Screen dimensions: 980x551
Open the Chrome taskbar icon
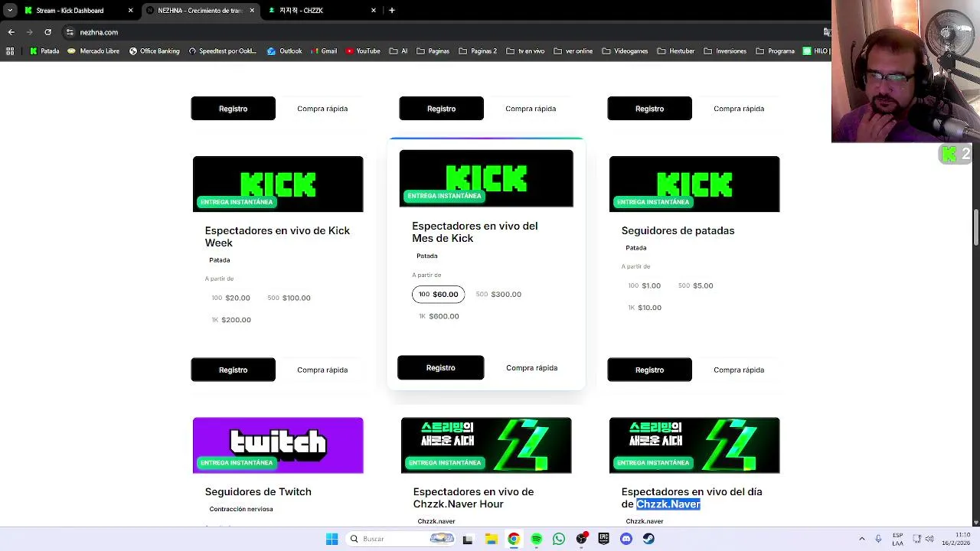[514, 539]
